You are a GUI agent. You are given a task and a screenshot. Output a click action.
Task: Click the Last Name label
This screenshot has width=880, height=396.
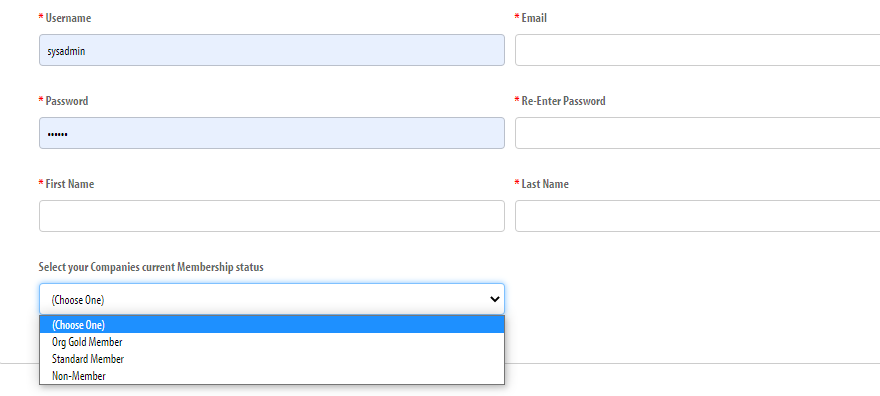tap(545, 184)
